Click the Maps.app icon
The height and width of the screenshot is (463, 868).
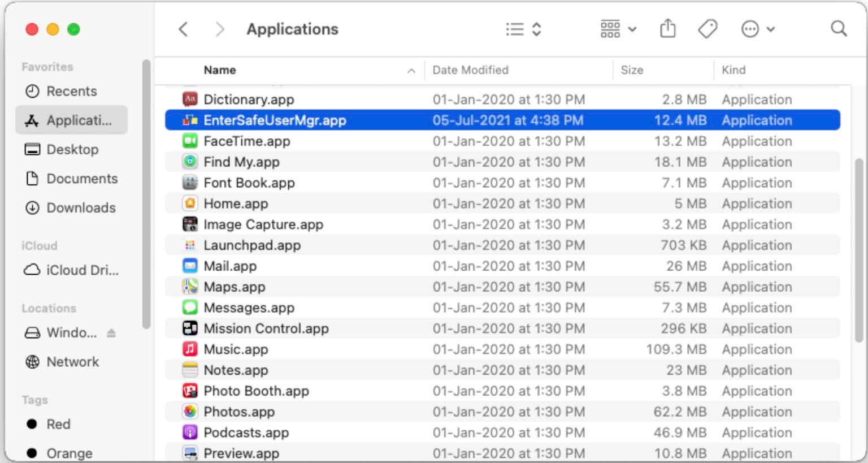[x=190, y=287]
